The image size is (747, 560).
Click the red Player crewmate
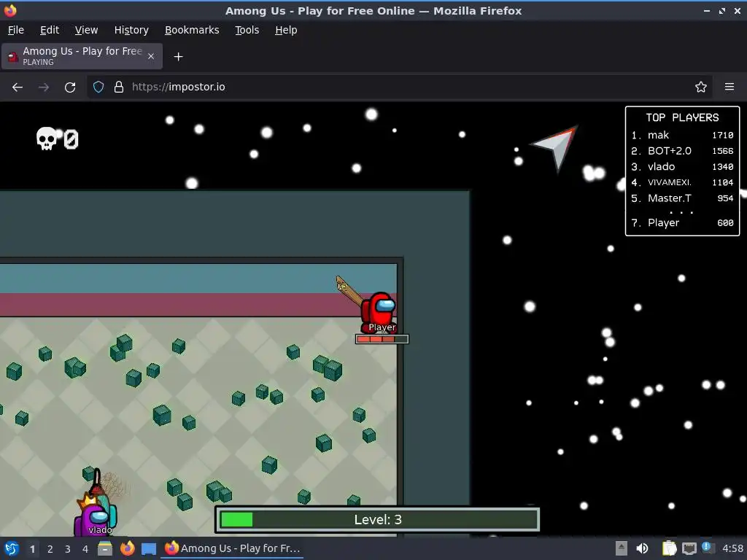379,312
